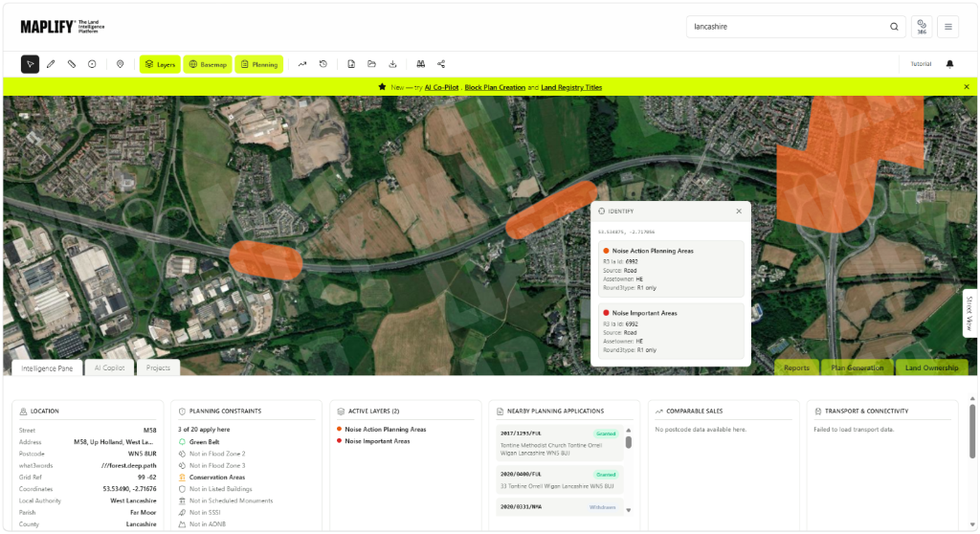
Task: Click the Transport & Connectivity header icon
Action: 817,412
